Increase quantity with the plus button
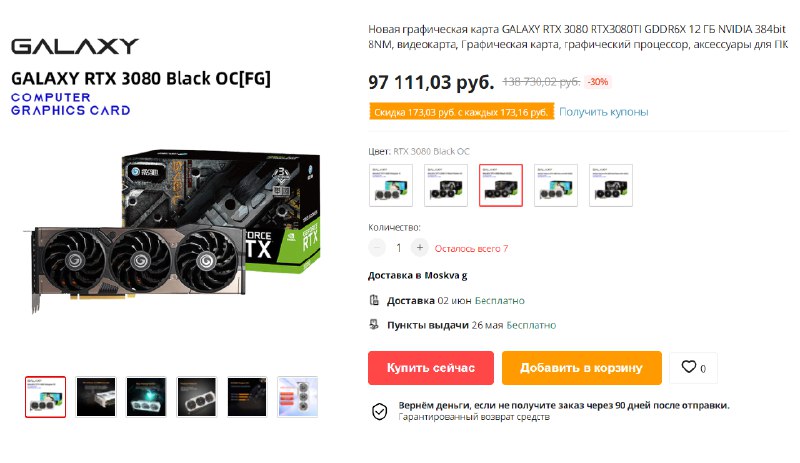 pyautogui.click(x=419, y=248)
